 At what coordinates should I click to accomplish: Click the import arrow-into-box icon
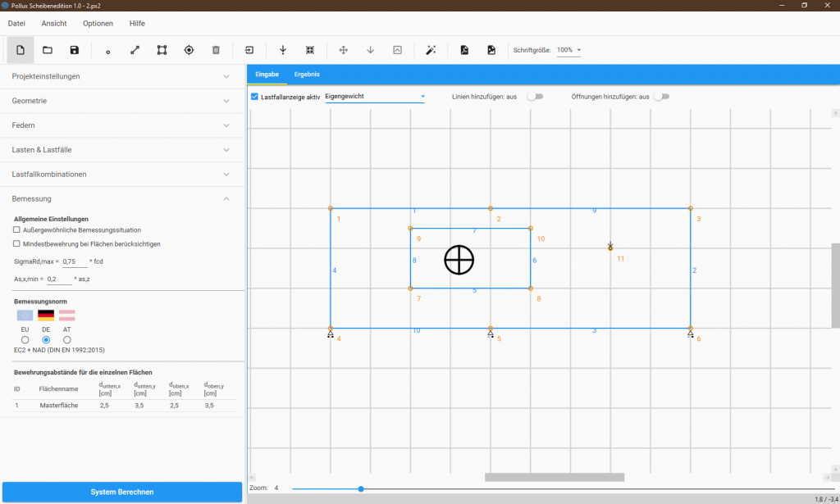(x=249, y=50)
